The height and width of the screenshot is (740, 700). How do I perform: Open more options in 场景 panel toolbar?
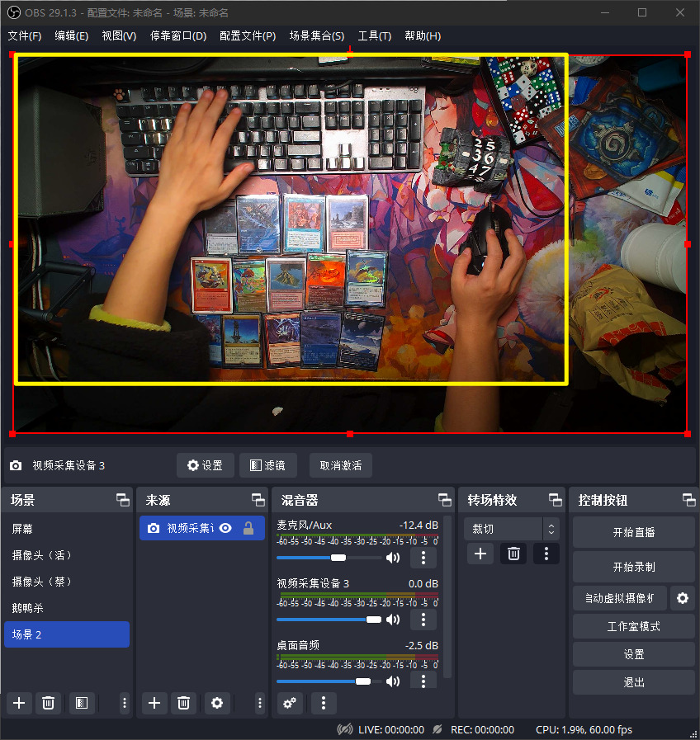[124, 703]
